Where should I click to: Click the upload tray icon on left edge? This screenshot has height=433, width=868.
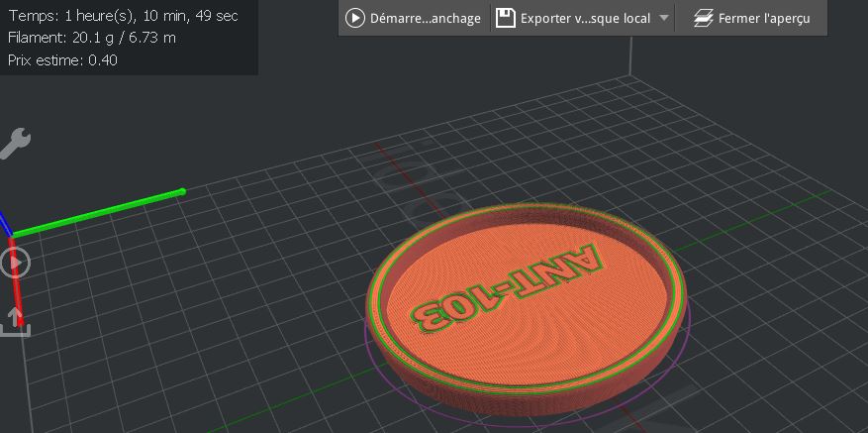coord(16,322)
